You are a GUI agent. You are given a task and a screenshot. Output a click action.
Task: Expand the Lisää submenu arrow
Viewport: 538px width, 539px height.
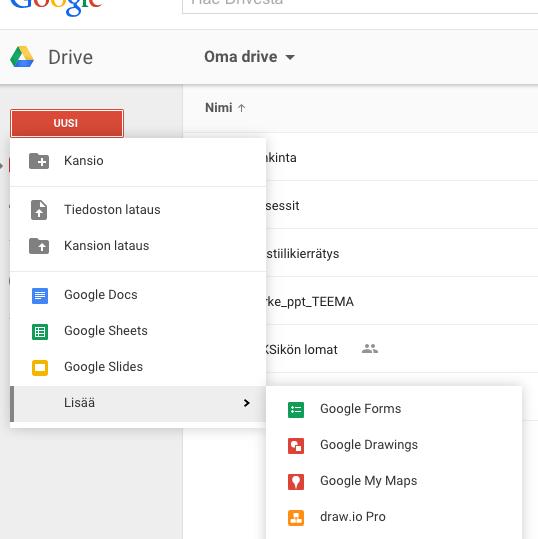coord(246,403)
